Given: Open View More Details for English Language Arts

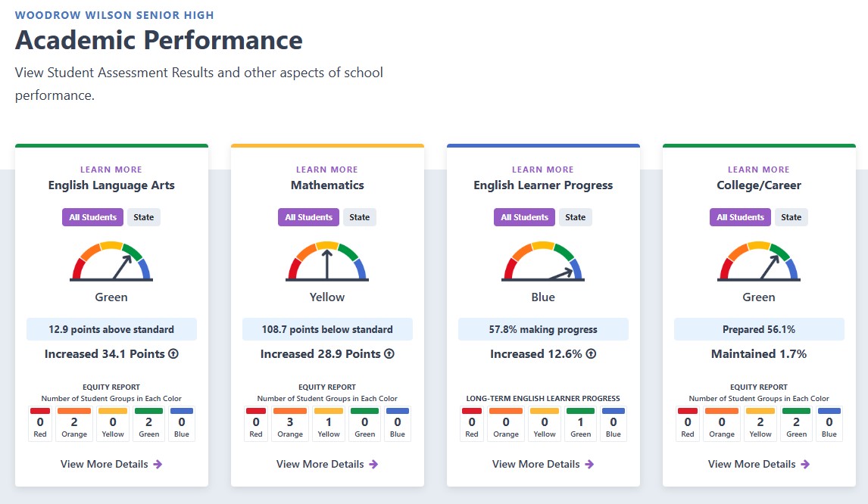Looking at the screenshot, I should click(x=111, y=464).
